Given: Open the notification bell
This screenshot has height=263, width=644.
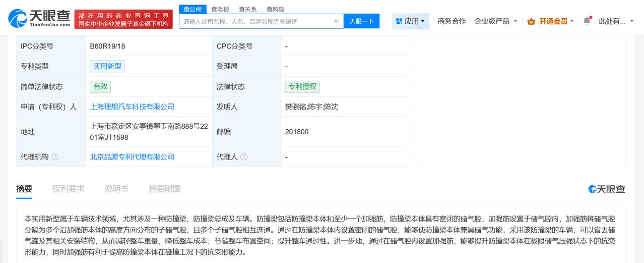Looking at the screenshot, I should tap(587, 21).
